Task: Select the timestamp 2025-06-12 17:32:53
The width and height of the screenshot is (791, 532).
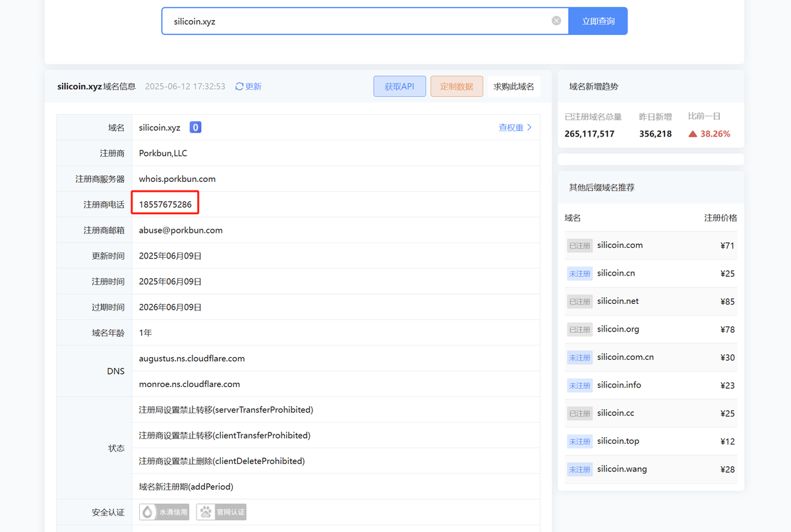Action: 185,86
